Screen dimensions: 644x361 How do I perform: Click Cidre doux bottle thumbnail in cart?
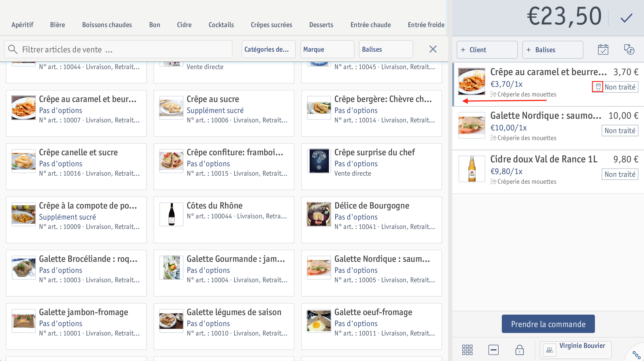472,169
